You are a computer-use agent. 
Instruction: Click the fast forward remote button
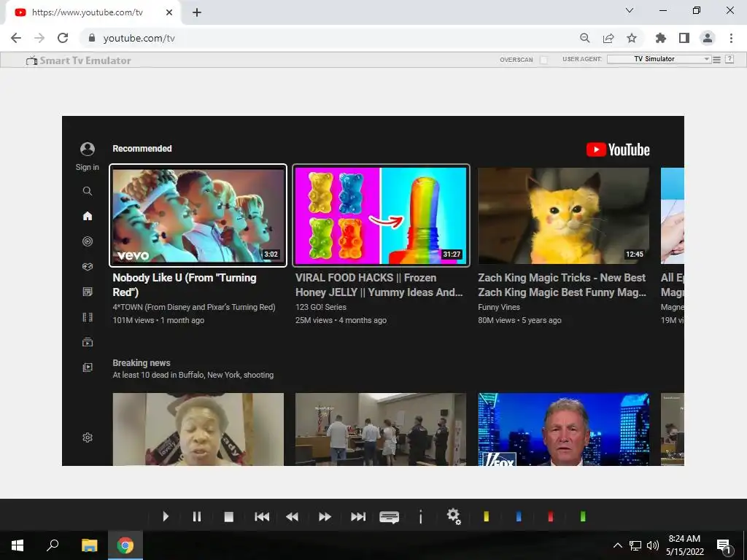click(325, 517)
